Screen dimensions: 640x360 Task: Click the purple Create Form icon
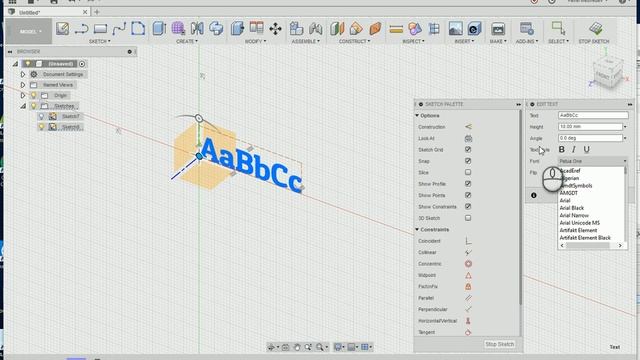pos(178,29)
